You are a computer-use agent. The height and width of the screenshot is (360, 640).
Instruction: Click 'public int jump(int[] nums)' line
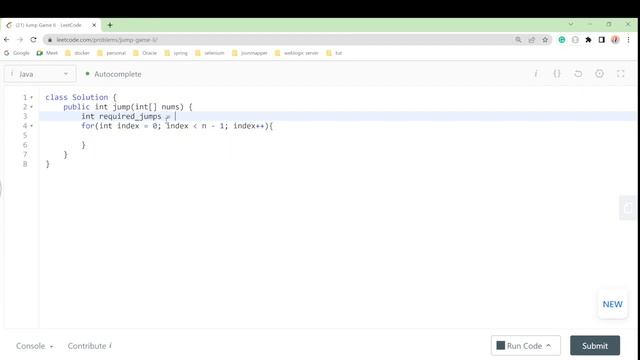click(128, 107)
